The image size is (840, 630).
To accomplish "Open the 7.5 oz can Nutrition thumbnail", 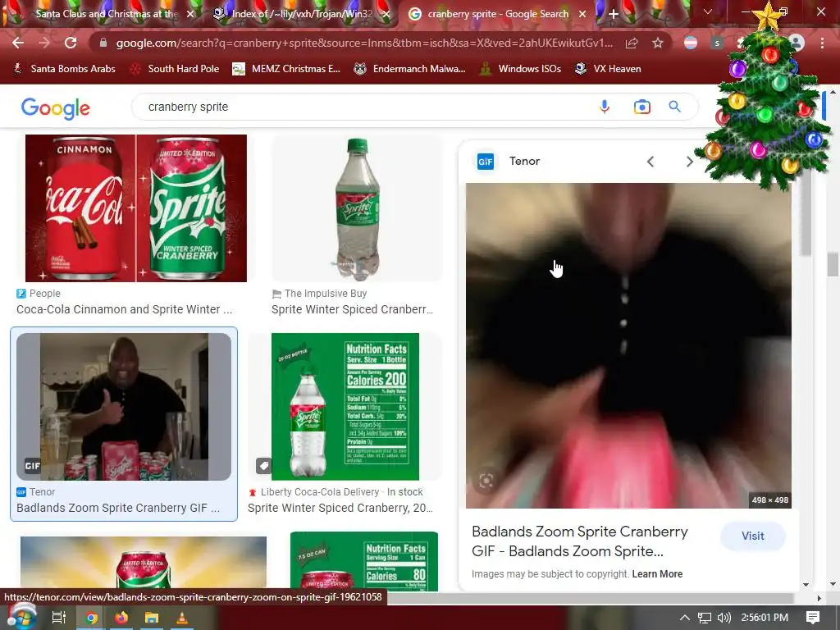I will [363, 561].
